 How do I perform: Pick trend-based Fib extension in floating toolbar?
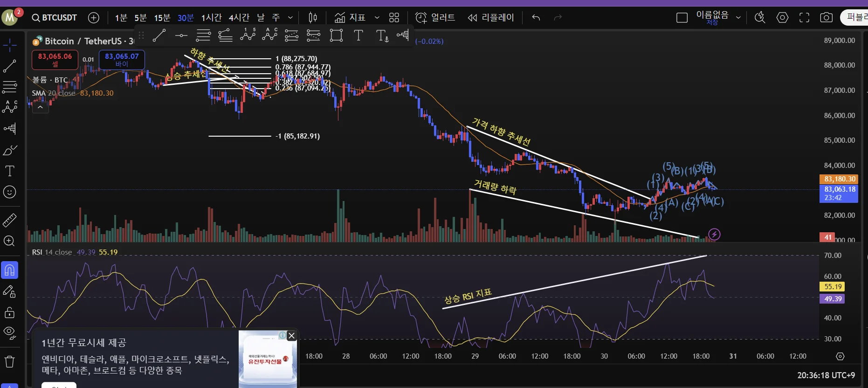click(226, 35)
